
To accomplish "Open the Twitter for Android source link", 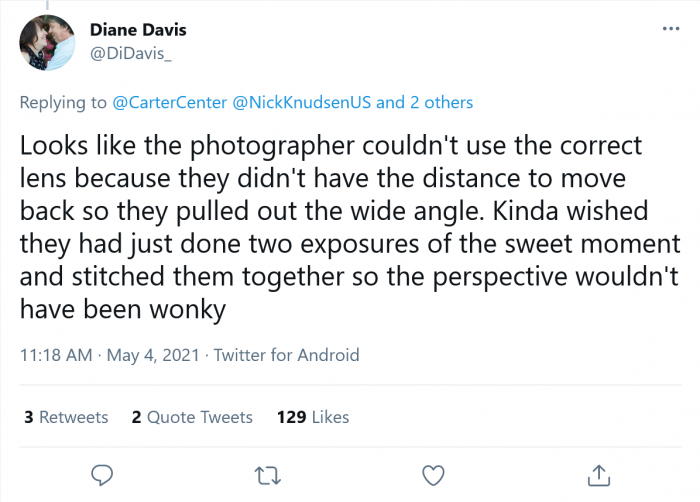I will coord(287,354).
